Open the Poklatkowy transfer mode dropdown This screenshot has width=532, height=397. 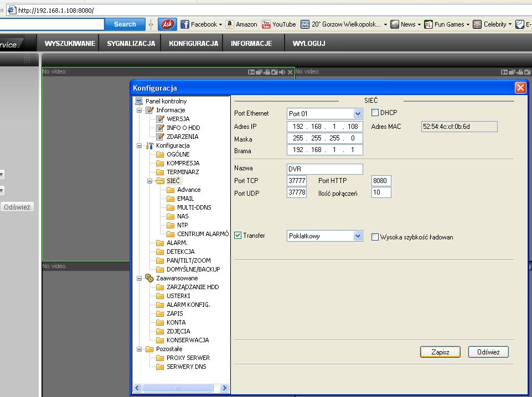point(358,236)
